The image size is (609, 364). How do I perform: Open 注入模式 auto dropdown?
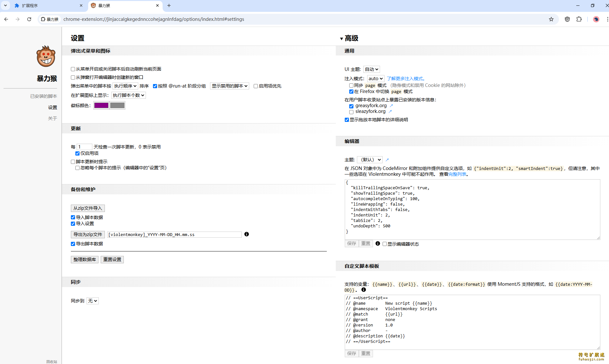[x=376, y=79]
